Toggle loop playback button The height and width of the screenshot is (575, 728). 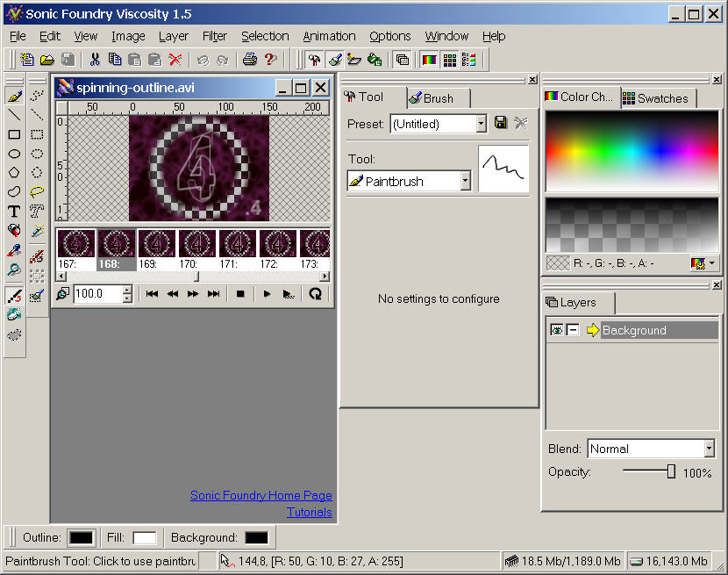pyautogui.click(x=315, y=294)
